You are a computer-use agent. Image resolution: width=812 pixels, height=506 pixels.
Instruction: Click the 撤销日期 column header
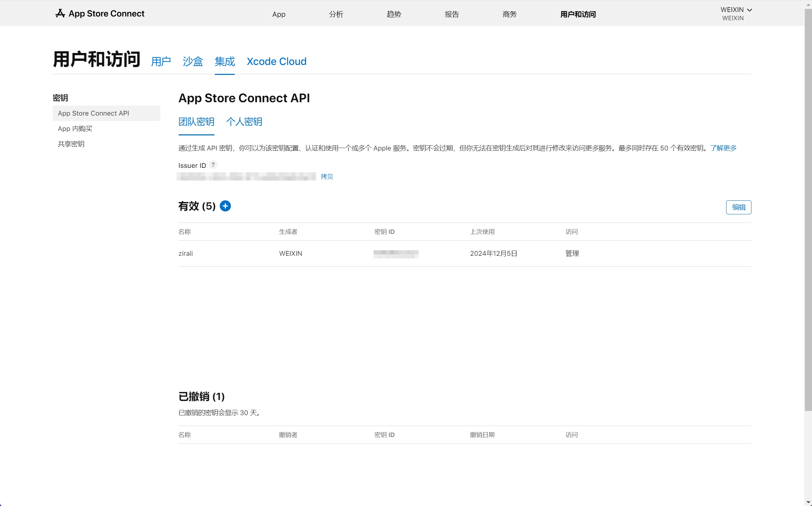coord(482,435)
